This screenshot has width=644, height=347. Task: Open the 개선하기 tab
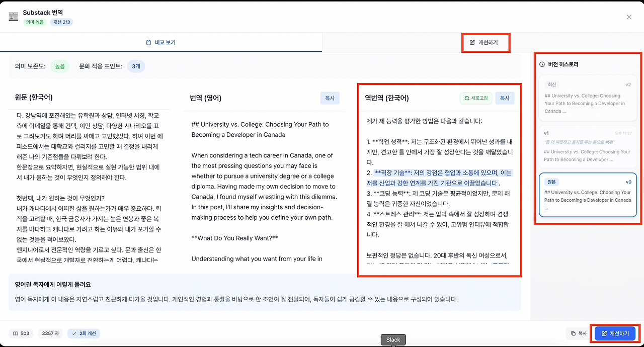click(486, 43)
